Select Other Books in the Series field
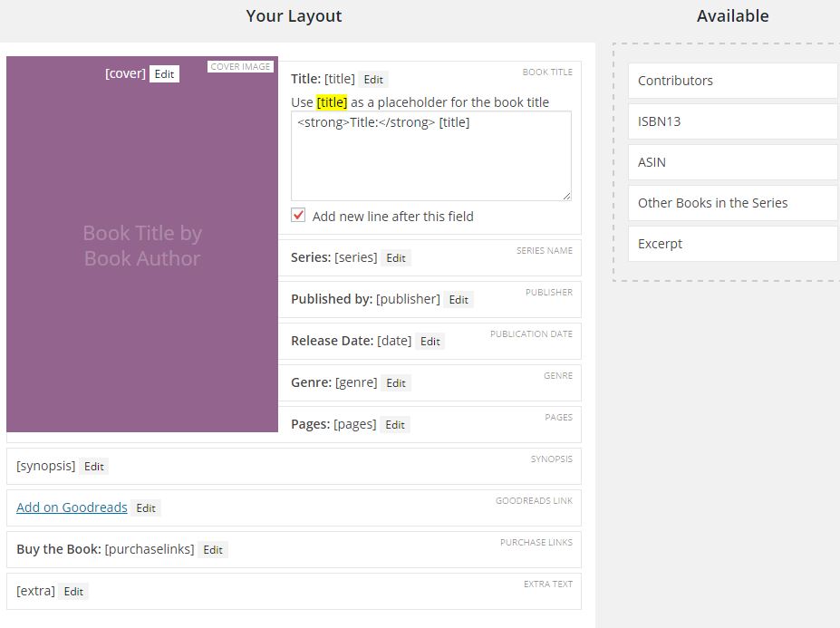The width and height of the screenshot is (840, 628). [x=733, y=203]
